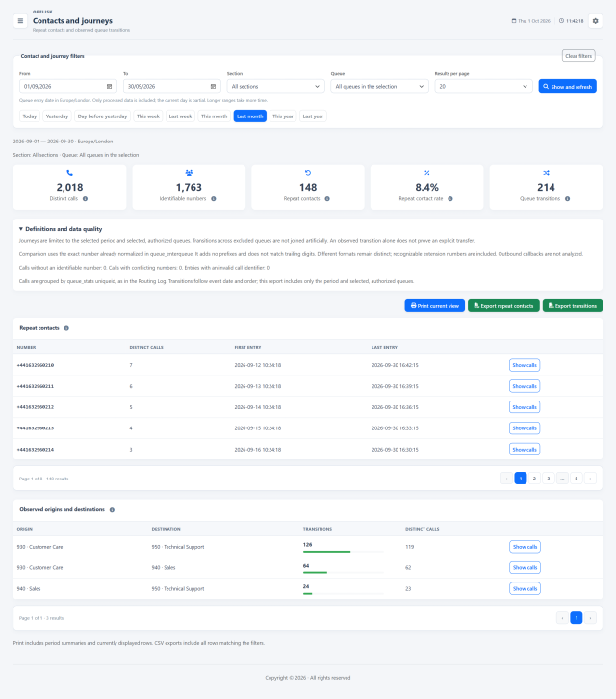Show calls for Sales to Technical Support
The width and height of the screenshot is (616, 699).
(x=526, y=588)
